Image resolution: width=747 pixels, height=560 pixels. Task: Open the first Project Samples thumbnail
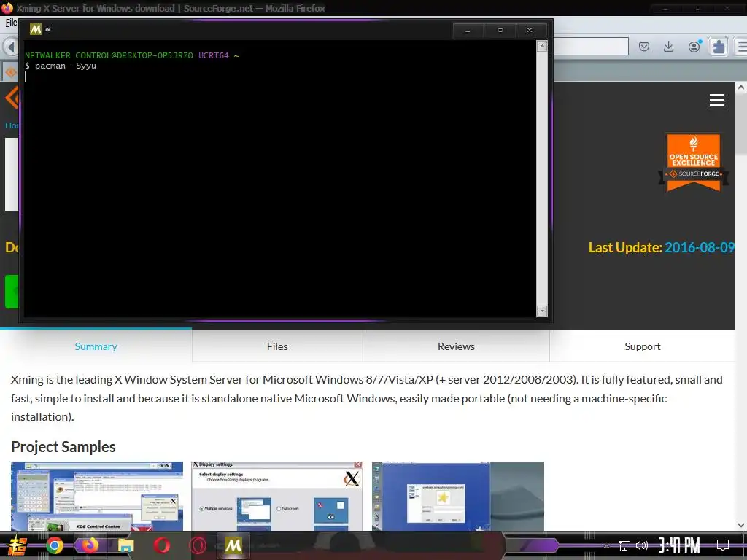click(x=97, y=496)
